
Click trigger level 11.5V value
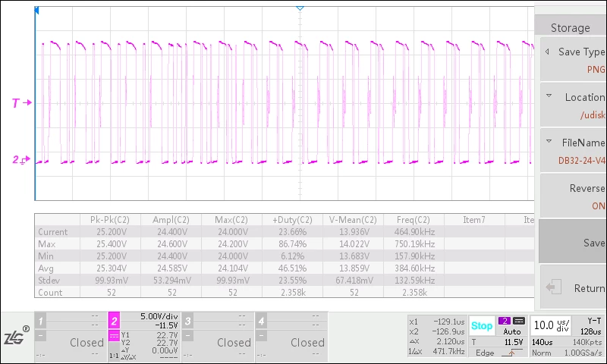pyautogui.click(x=514, y=342)
